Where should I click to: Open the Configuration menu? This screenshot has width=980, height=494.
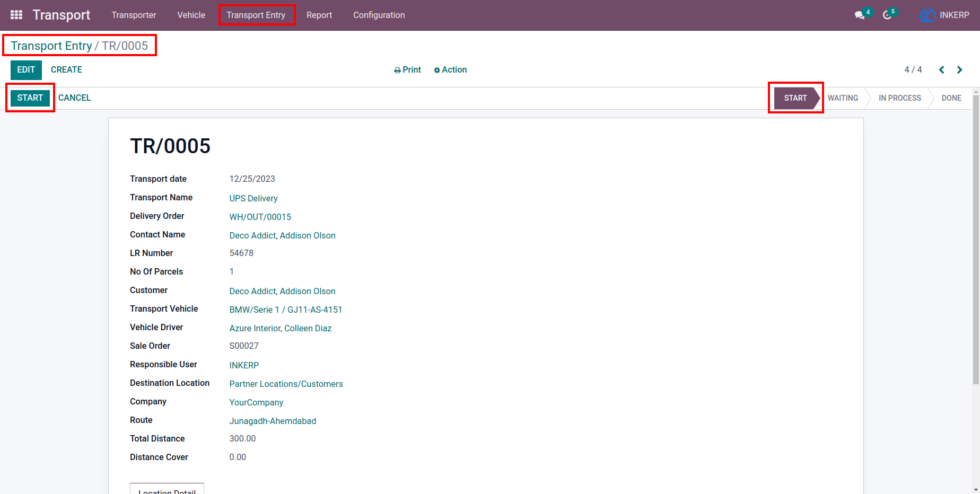click(x=379, y=15)
